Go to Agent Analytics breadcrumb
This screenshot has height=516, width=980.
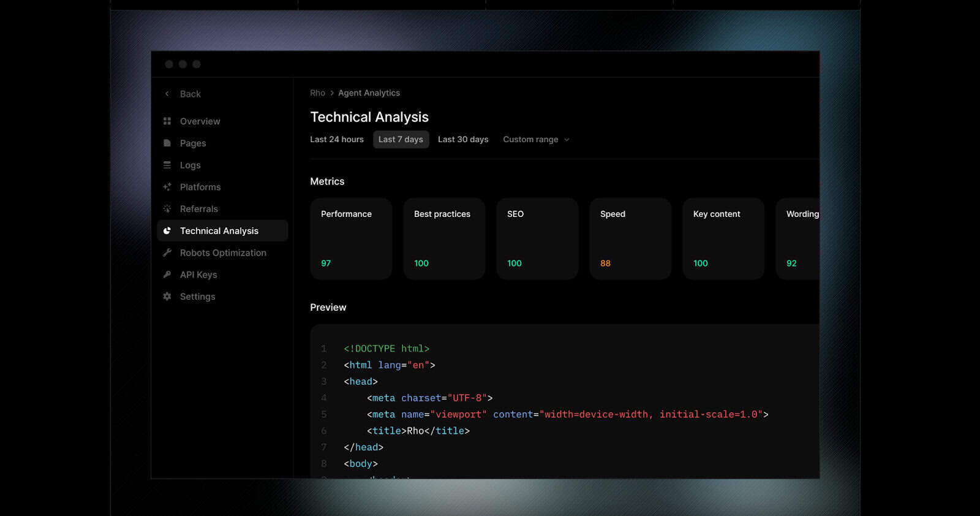369,93
